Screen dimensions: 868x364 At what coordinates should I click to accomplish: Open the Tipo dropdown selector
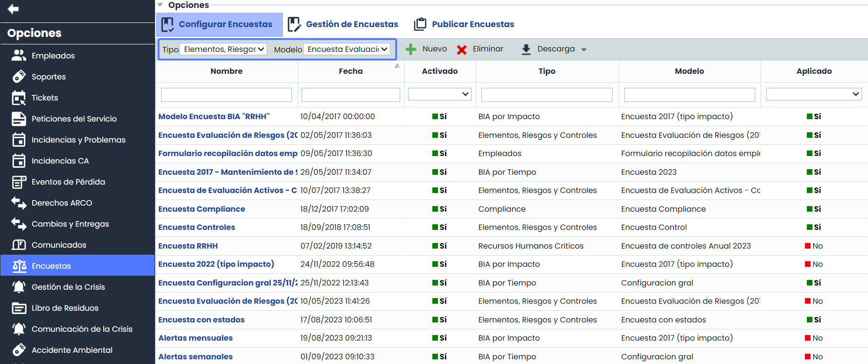223,49
